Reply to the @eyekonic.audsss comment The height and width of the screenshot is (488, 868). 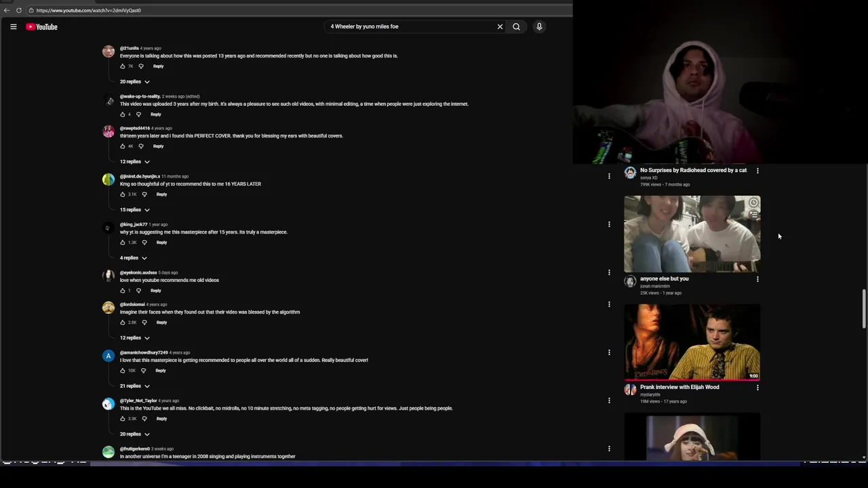click(155, 291)
